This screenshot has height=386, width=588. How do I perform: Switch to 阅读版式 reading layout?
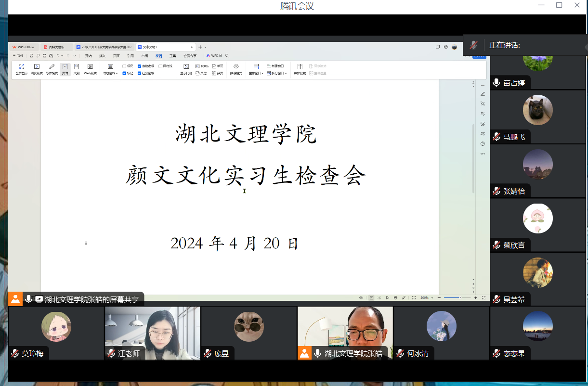37,66
